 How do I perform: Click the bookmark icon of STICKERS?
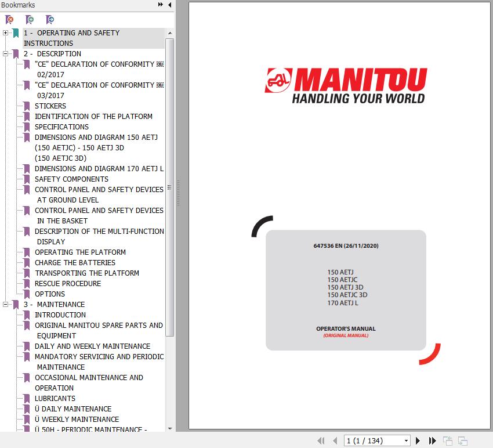(x=27, y=106)
